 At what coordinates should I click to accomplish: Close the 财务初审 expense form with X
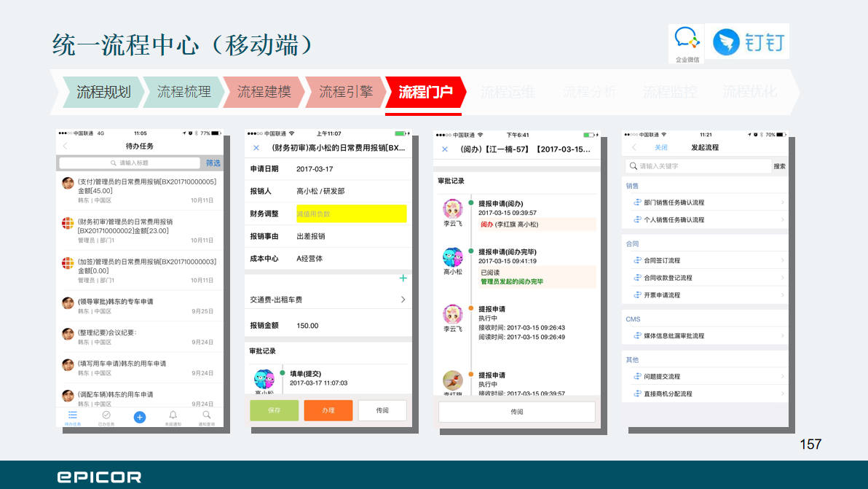(256, 148)
